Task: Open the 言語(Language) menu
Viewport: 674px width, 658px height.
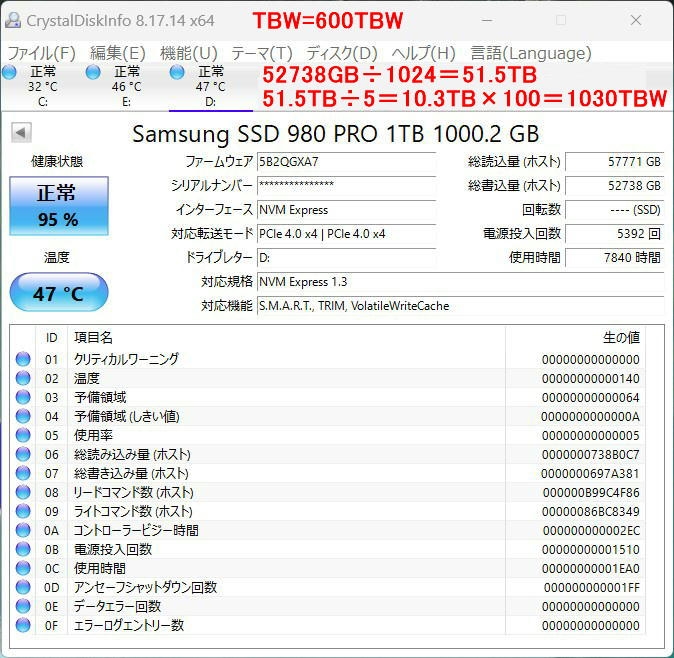Action: (531, 53)
